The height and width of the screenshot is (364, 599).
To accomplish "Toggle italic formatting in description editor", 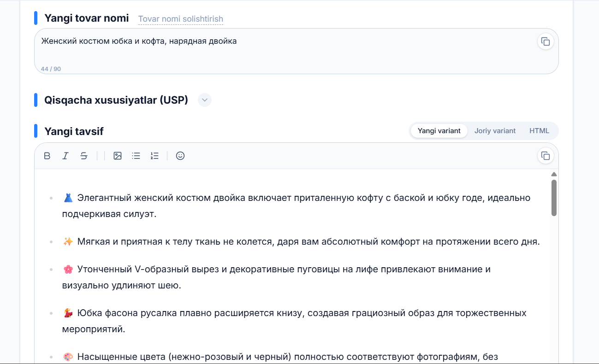I will pyautogui.click(x=65, y=156).
